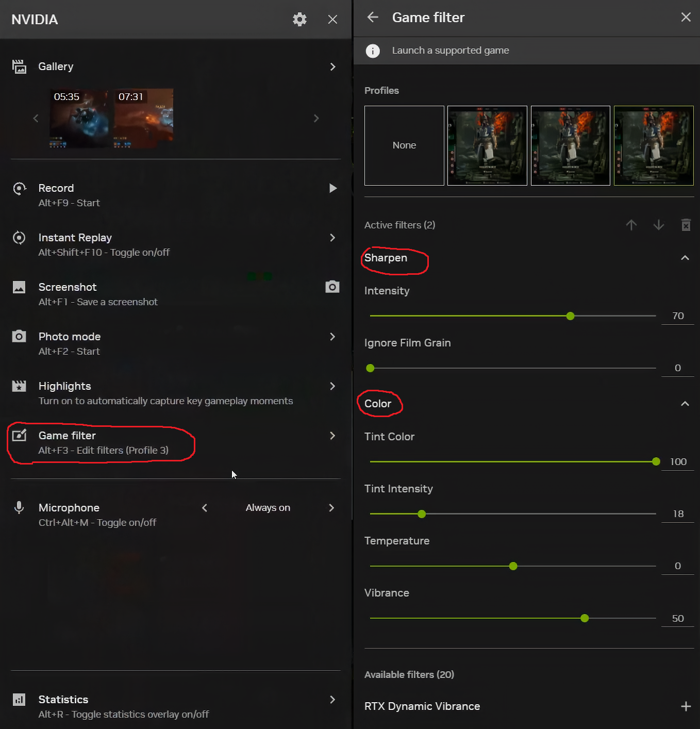Open the Game filter menu entry
Screen dimensions: 700x729
(x=103, y=442)
